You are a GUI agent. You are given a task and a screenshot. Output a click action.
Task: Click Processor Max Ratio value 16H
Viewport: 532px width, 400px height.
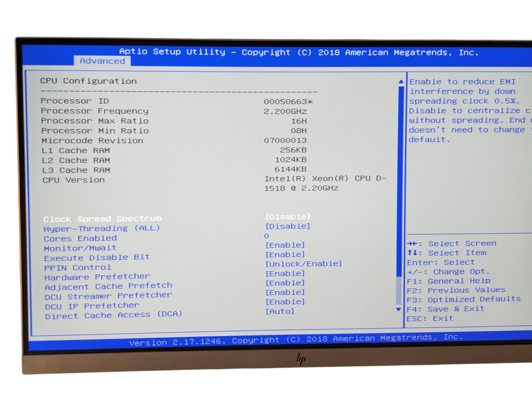click(x=299, y=121)
